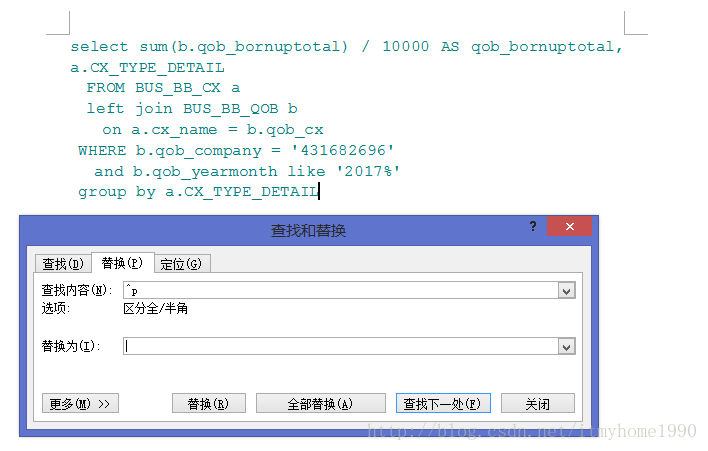
Task: Click the value '431682696' in WHERE clause
Action: point(343,150)
